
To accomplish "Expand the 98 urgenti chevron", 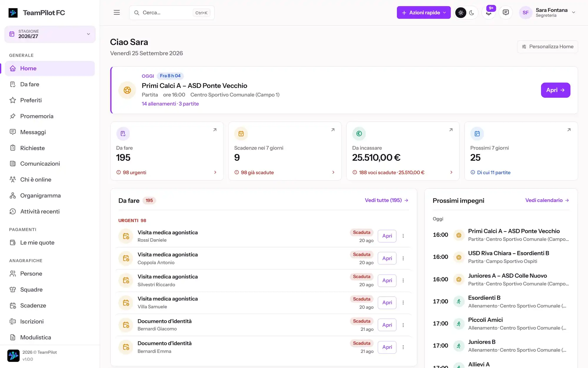I will point(215,172).
